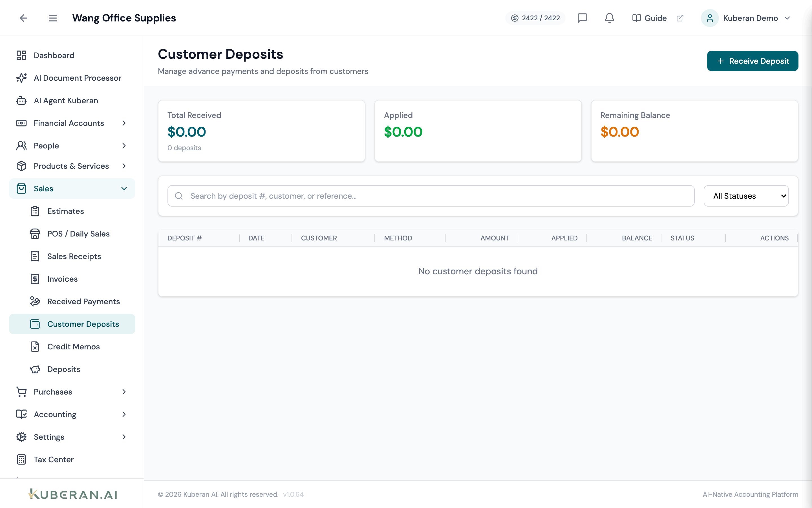Open Received Payments page

(72, 301)
